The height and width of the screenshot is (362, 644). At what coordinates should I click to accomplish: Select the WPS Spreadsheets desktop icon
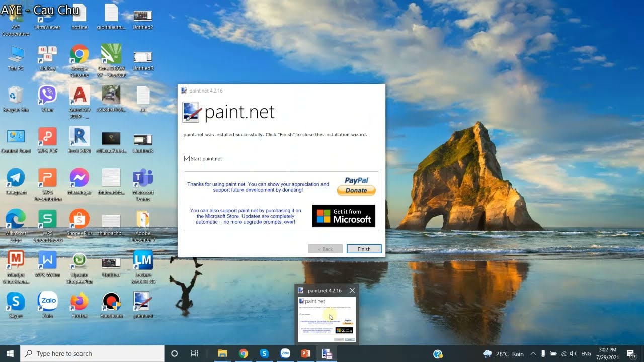47,226
